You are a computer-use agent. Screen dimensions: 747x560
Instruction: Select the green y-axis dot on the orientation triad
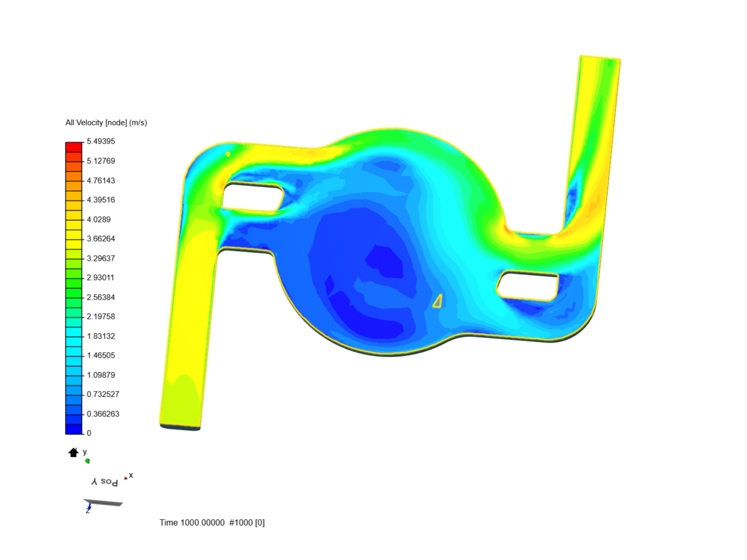point(87,460)
